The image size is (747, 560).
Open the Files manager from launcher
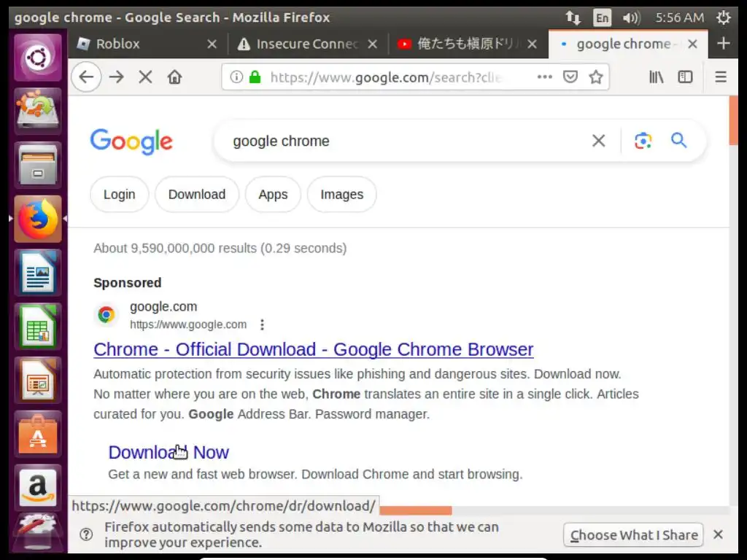click(x=38, y=165)
